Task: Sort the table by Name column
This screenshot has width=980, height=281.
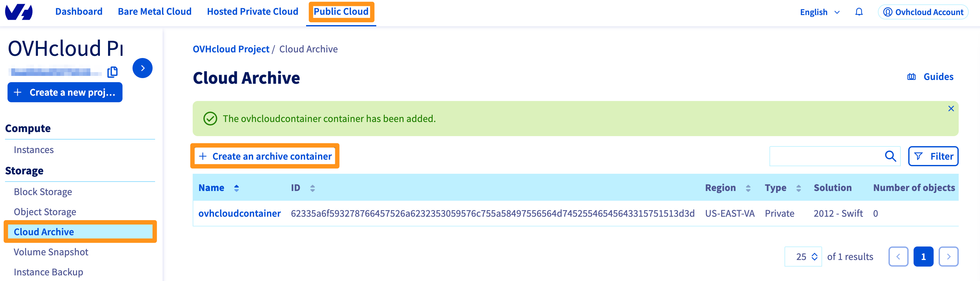Action: click(236, 188)
